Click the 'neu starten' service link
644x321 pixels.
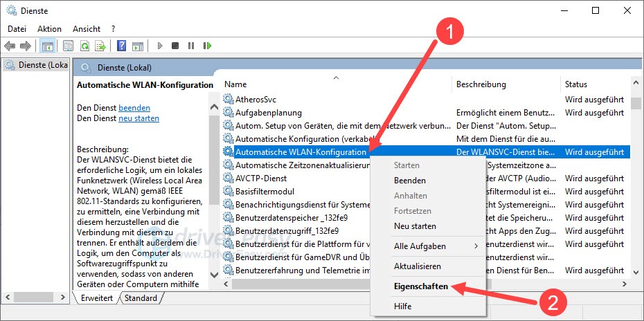[138, 118]
